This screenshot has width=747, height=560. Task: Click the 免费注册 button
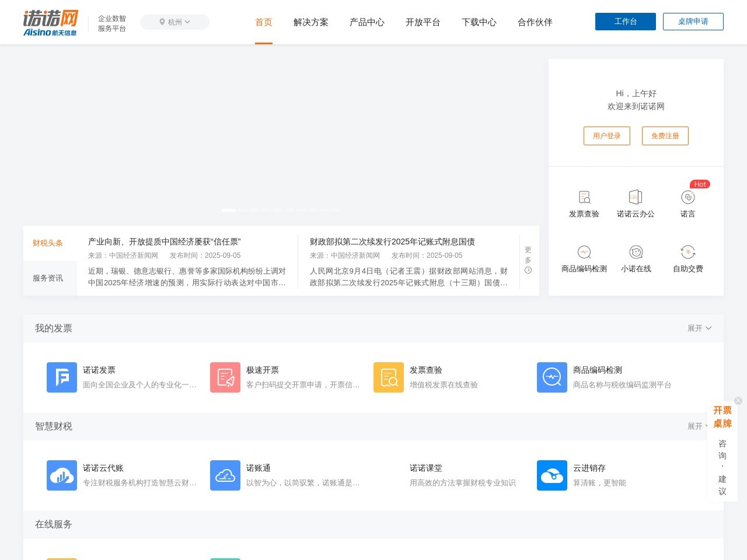tap(665, 136)
